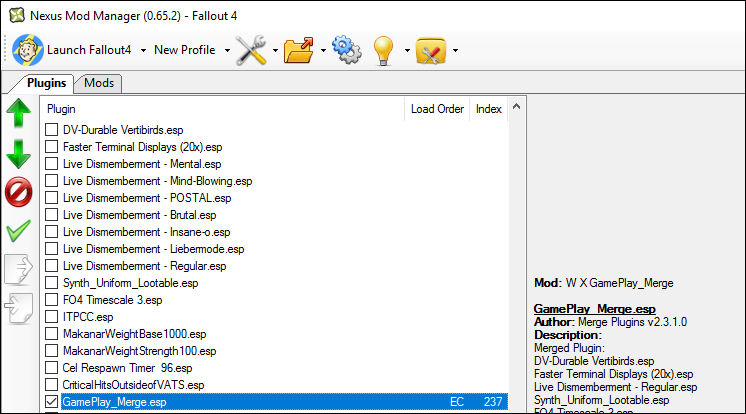Click the Vault Boy Launch Fallout4 icon
Viewport: 746px width, 414px height.
pos(28,50)
